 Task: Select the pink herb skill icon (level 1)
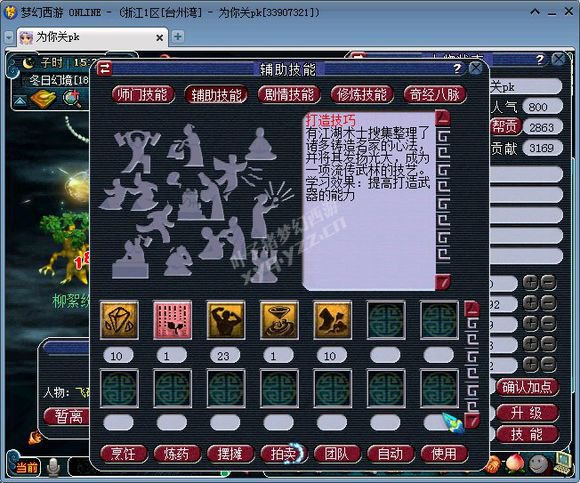click(x=172, y=320)
